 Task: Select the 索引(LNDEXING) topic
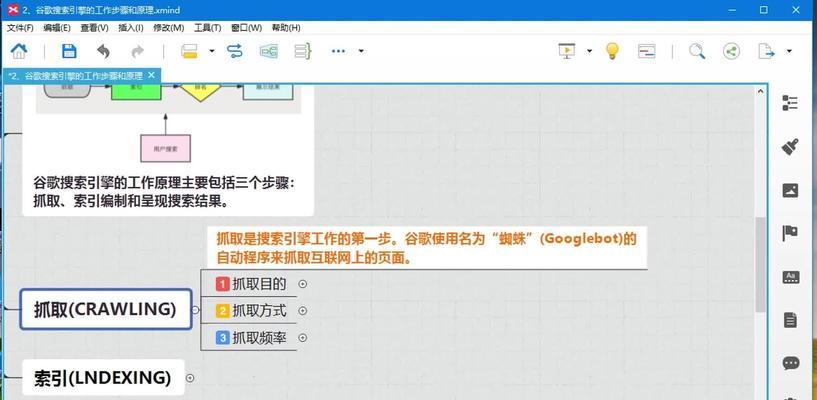click(x=103, y=378)
